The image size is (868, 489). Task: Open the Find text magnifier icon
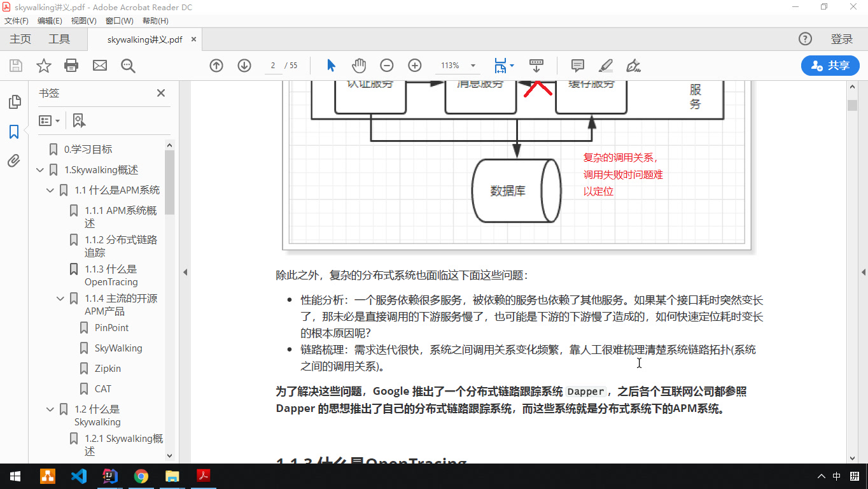tap(128, 66)
